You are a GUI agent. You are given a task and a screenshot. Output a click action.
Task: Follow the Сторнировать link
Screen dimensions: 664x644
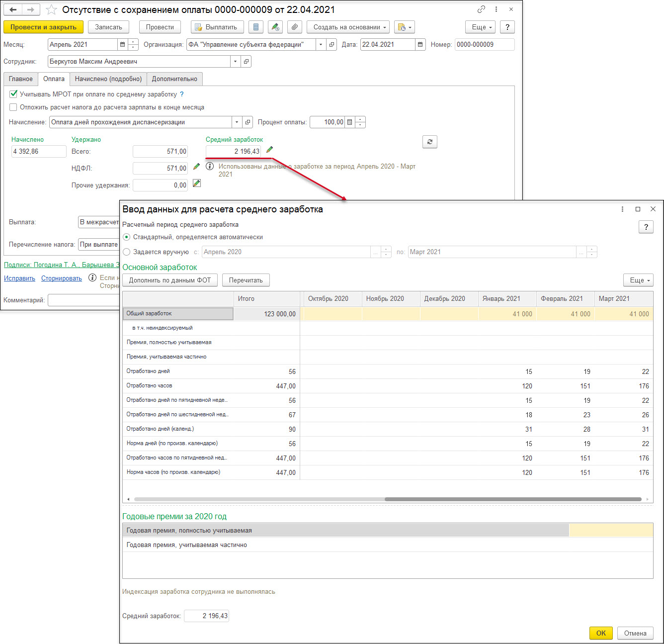click(x=62, y=278)
